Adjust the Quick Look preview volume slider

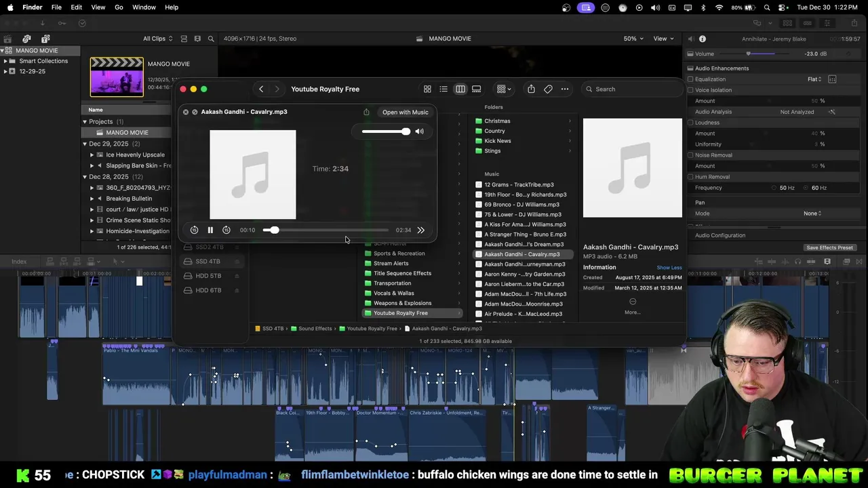(x=386, y=131)
